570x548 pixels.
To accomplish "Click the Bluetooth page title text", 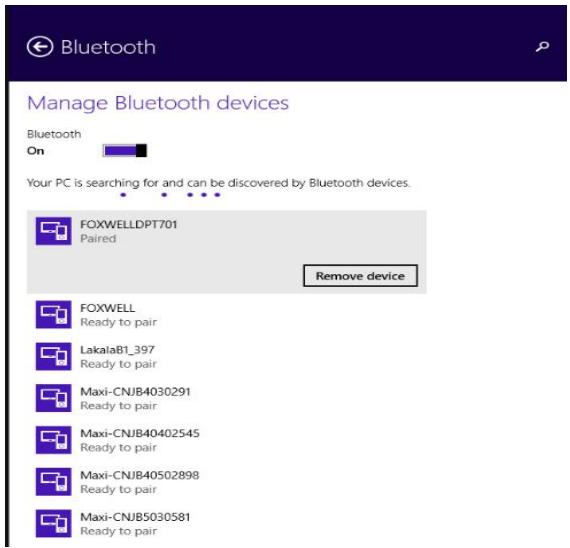I will tap(108, 47).
